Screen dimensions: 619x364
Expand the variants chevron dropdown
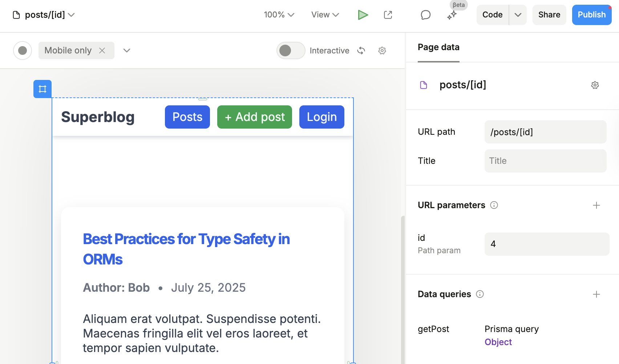pyautogui.click(x=127, y=50)
